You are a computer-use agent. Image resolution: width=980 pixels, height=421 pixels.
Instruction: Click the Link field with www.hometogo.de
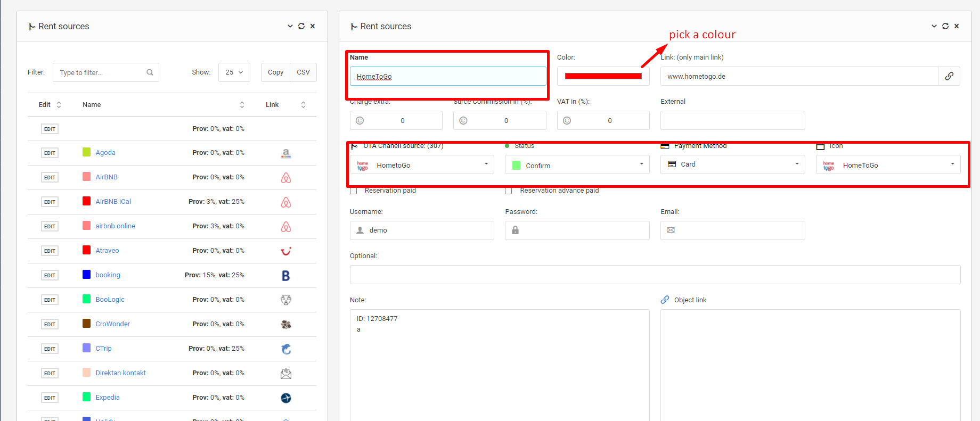[x=799, y=76]
